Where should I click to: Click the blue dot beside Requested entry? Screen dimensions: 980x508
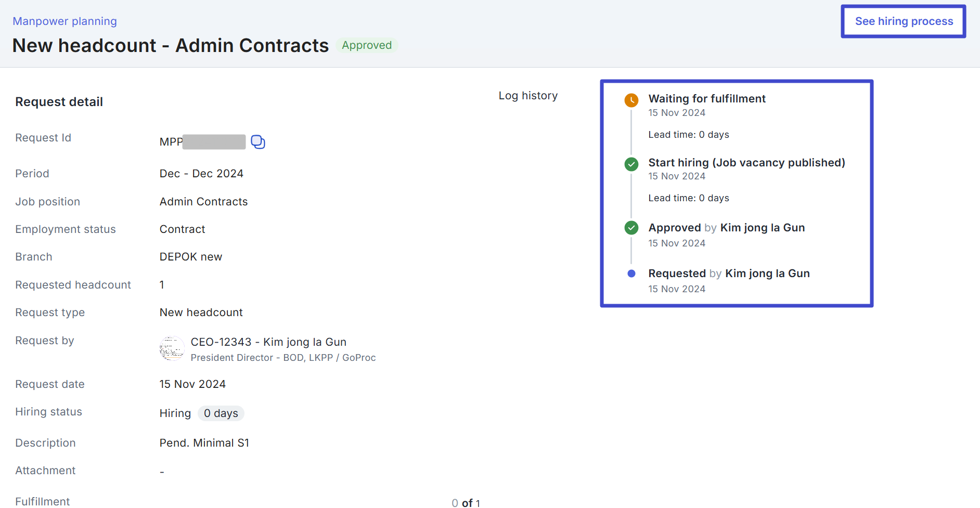[x=631, y=273]
